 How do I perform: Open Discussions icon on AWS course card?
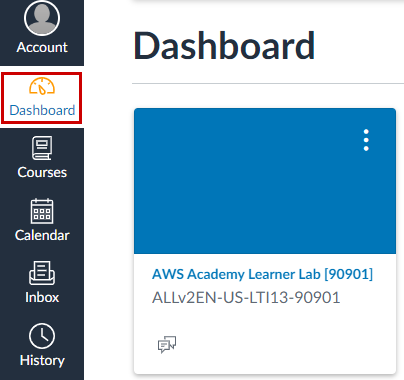click(167, 344)
